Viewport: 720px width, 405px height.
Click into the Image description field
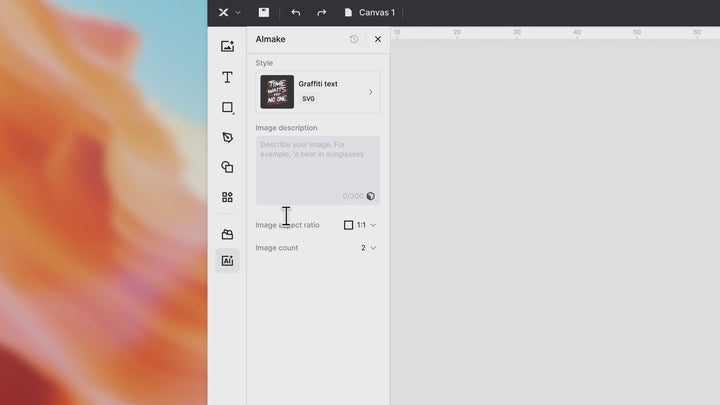(x=317, y=165)
